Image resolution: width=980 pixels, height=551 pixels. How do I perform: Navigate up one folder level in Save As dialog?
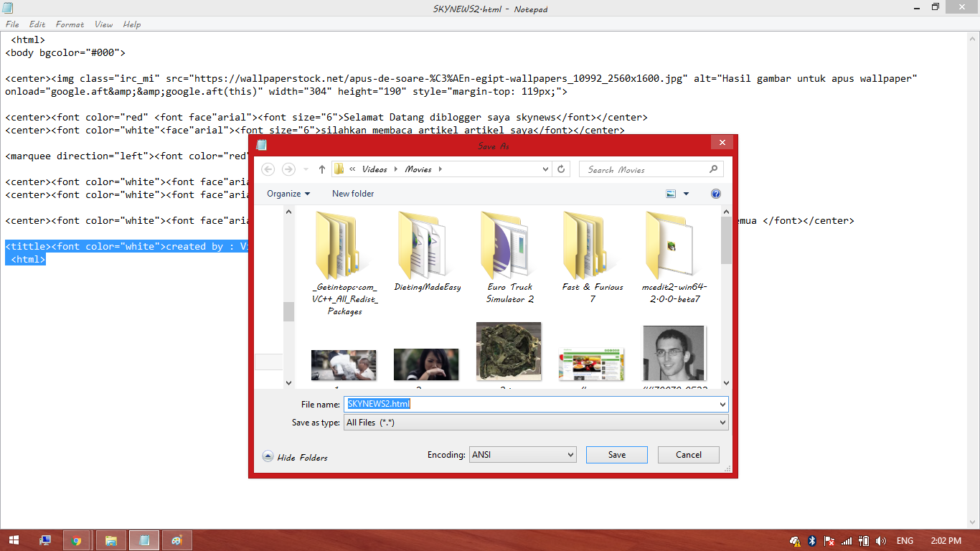tap(321, 169)
